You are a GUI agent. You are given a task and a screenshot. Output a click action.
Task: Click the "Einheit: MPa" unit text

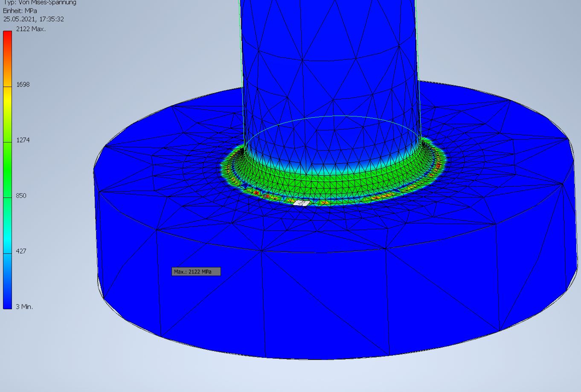pos(20,11)
